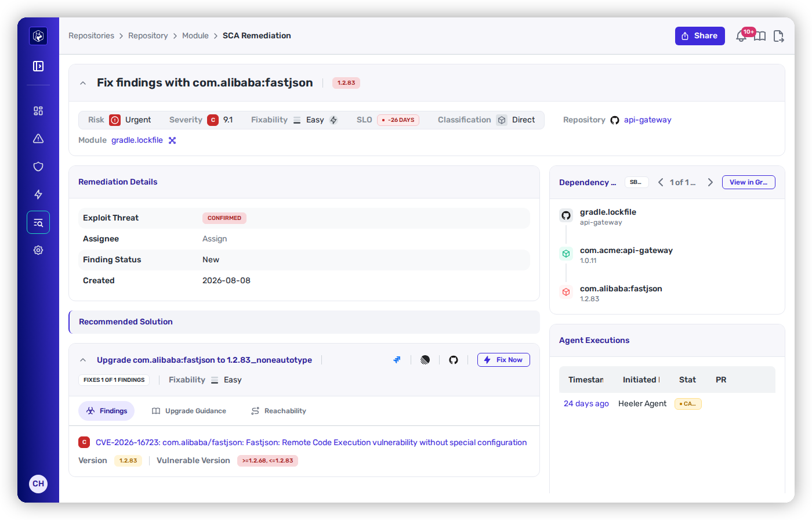Open the CH user avatar
Screen dimensions: 812x520
click(x=38, y=483)
